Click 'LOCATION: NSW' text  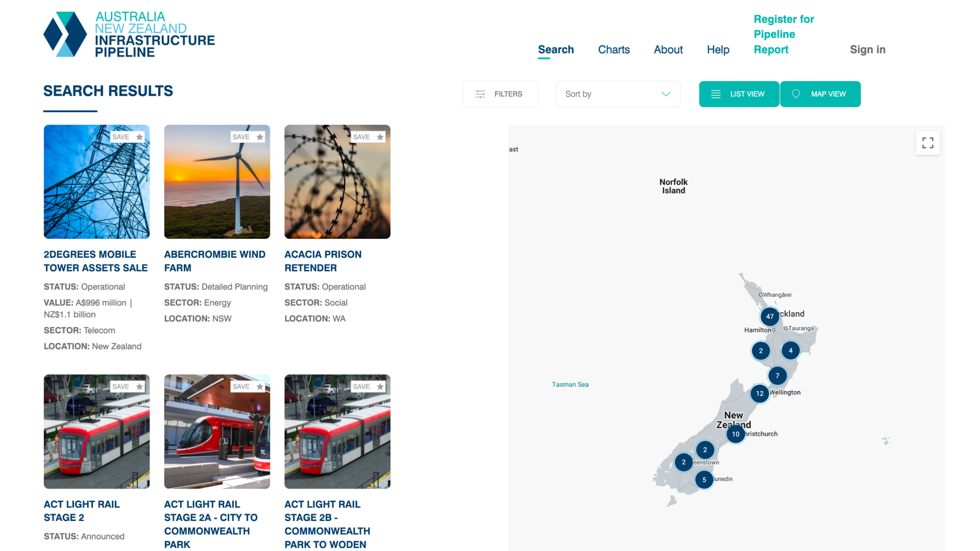coord(198,318)
